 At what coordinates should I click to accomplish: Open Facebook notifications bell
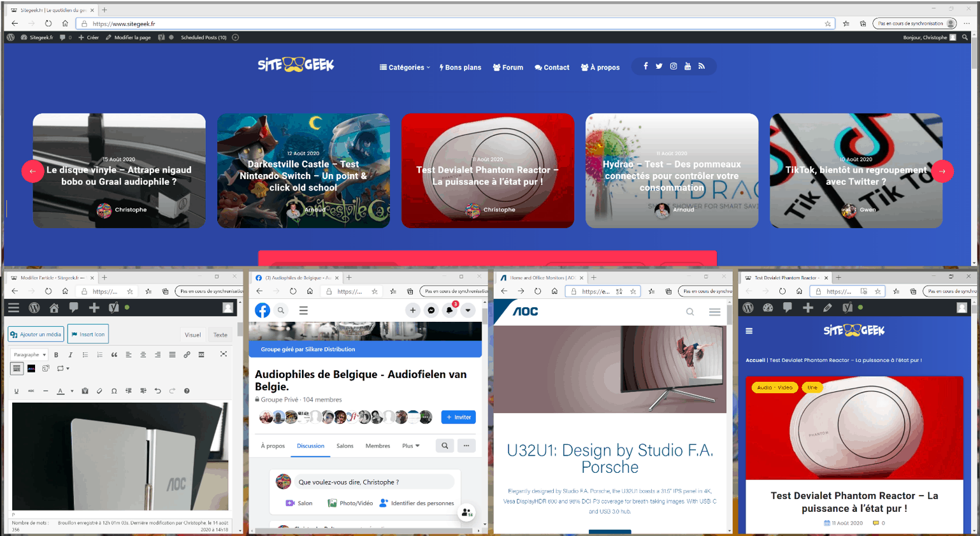pyautogui.click(x=450, y=310)
